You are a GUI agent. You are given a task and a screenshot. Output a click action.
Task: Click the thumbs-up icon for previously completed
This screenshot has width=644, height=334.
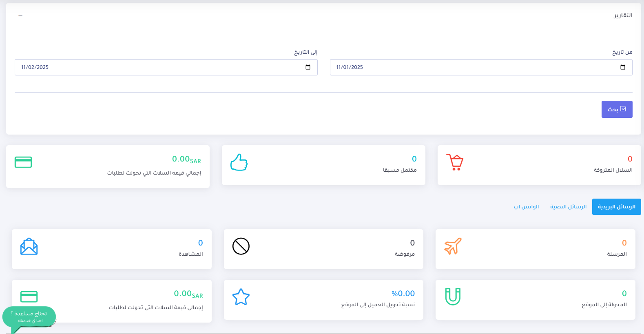[x=239, y=162]
